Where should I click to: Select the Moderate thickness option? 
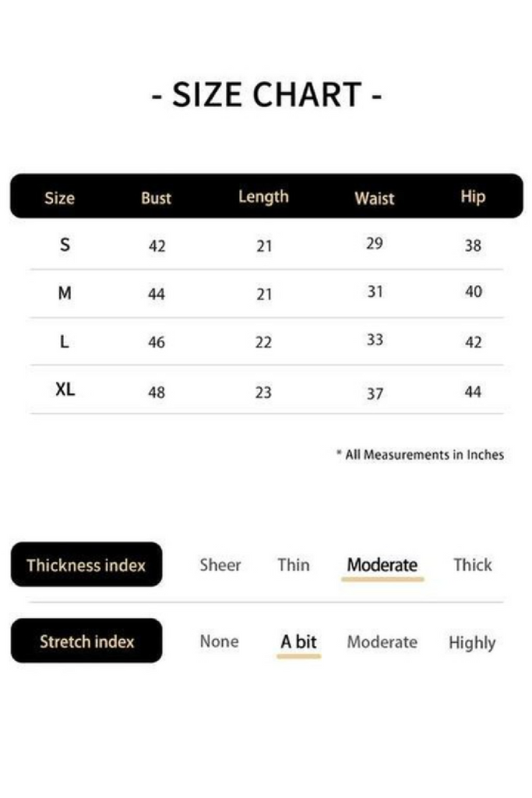382,565
